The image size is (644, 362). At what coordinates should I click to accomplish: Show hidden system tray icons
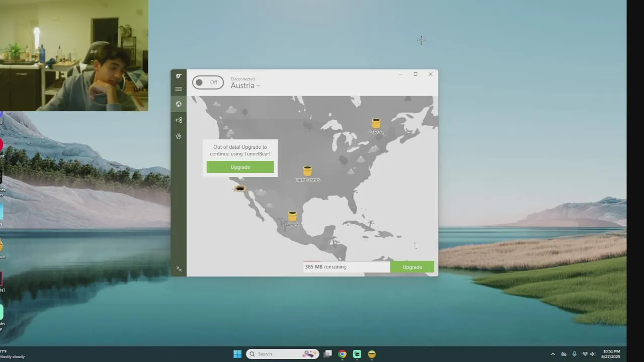(x=553, y=354)
